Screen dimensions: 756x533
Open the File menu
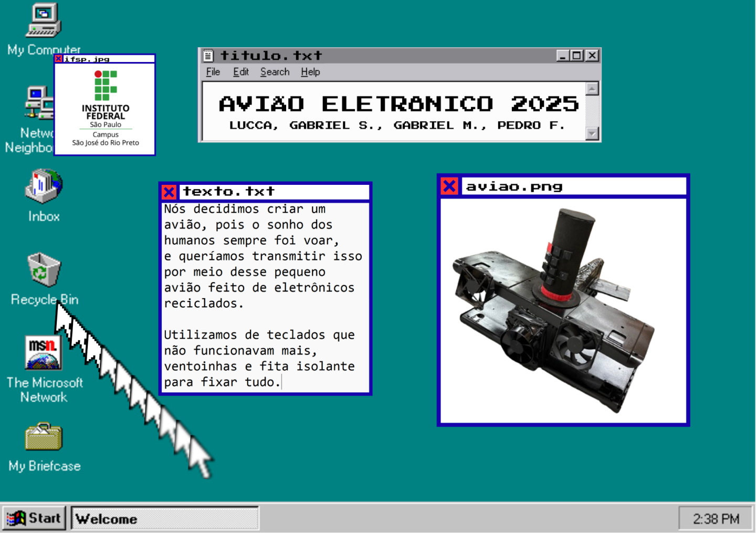[213, 72]
